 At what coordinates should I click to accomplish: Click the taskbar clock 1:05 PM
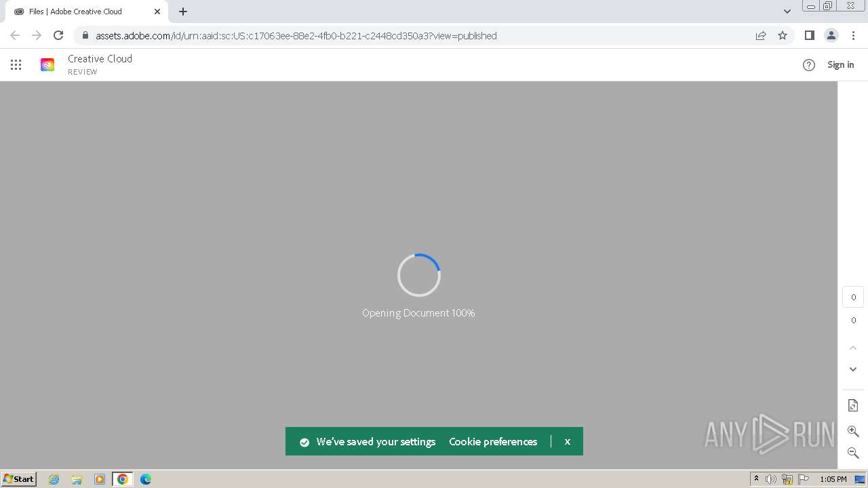[833, 479]
